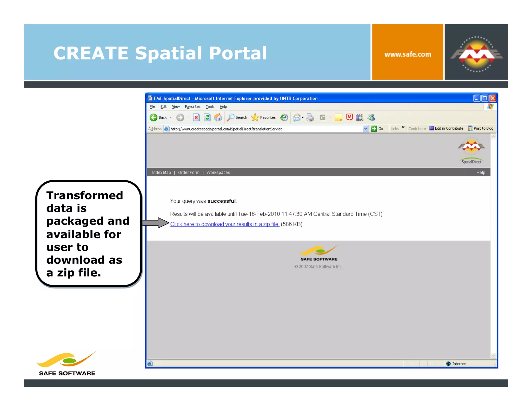Click the yellow note toolbar icon

coord(338,118)
